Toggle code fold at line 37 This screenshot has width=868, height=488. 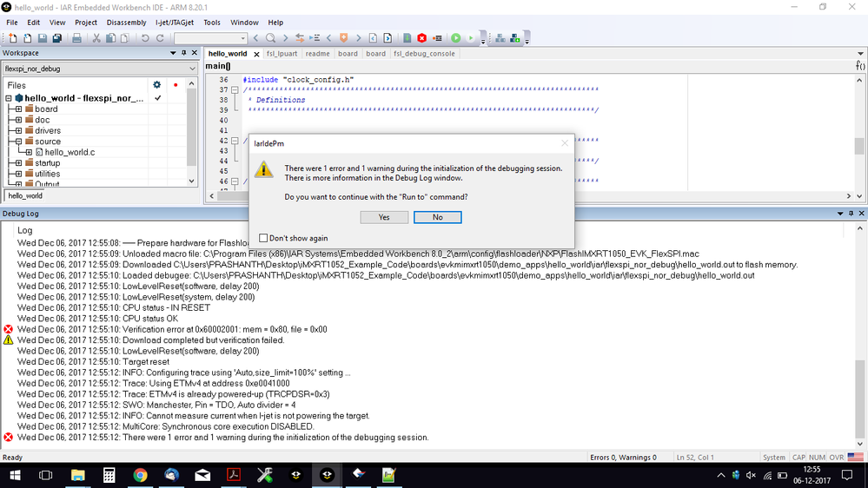(235, 89)
